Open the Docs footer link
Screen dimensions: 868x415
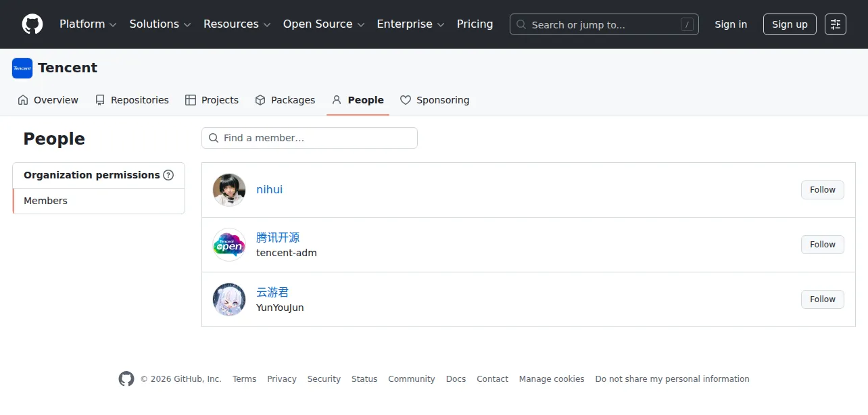456,379
